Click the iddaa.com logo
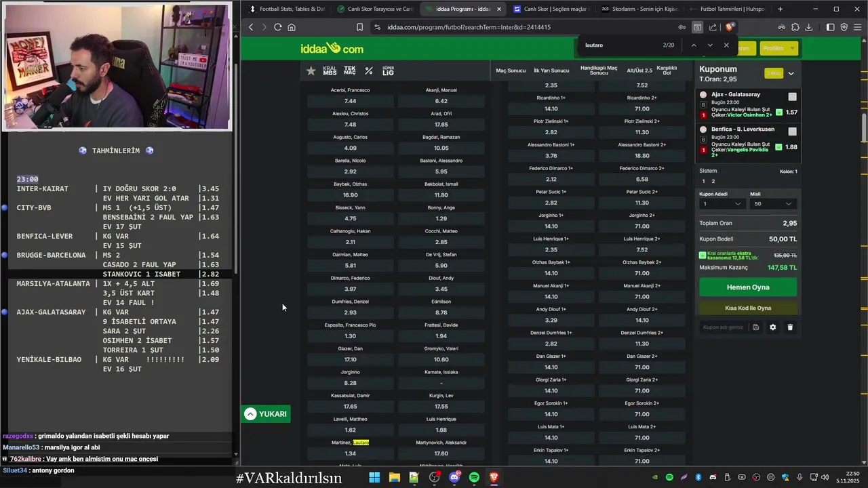The width and height of the screenshot is (868, 488). [332, 48]
